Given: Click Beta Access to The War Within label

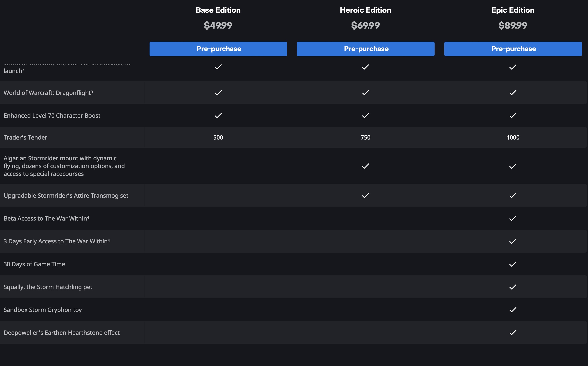Looking at the screenshot, I should tap(46, 218).
